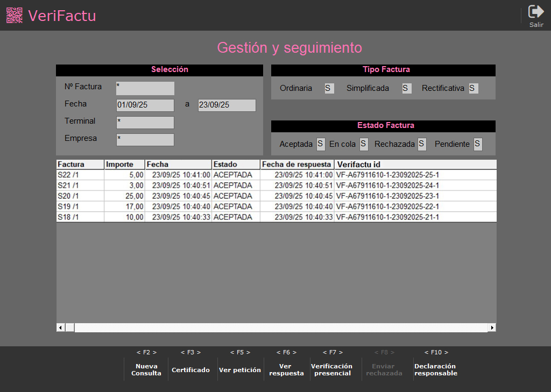551x392 pixels.
Task: Toggle the En cola status box
Action: coord(364,144)
